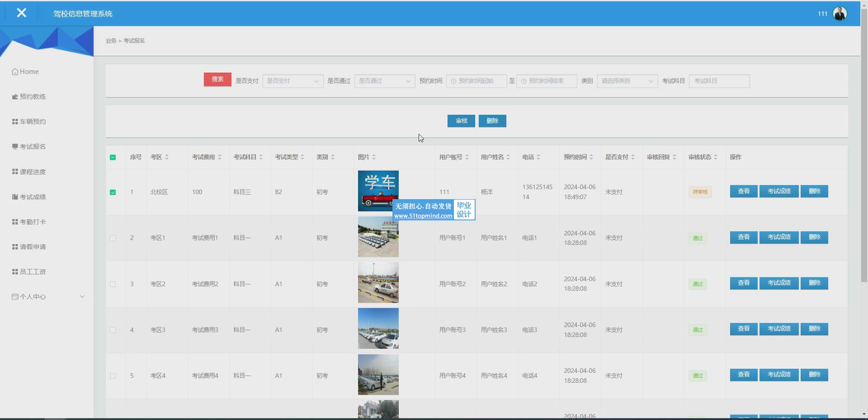Image resolution: width=868 pixels, height=420 pixels.
Task: Open 课程进度 sidebar item
Action: [x=29, y=172]
